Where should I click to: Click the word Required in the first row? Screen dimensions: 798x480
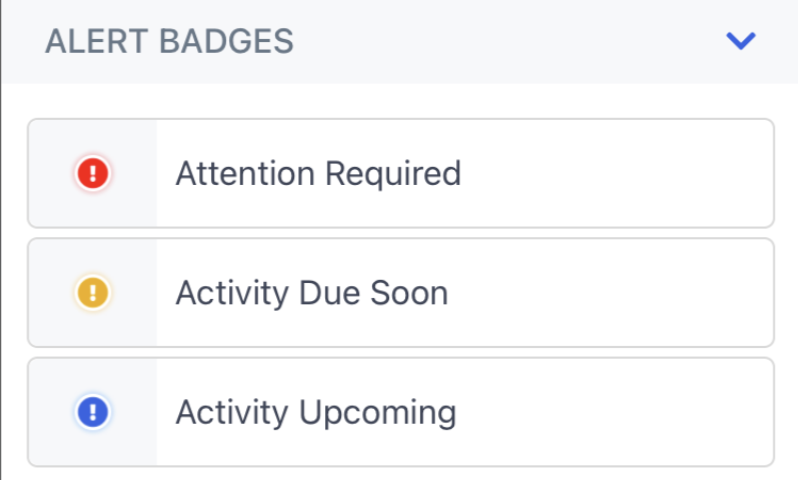[x=393, y=175]
